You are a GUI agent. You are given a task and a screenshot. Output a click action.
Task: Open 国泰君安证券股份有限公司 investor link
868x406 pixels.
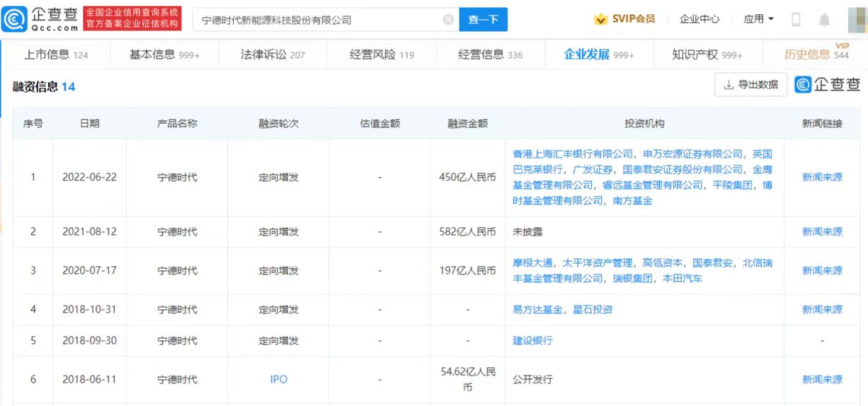[x=683, y=169]
